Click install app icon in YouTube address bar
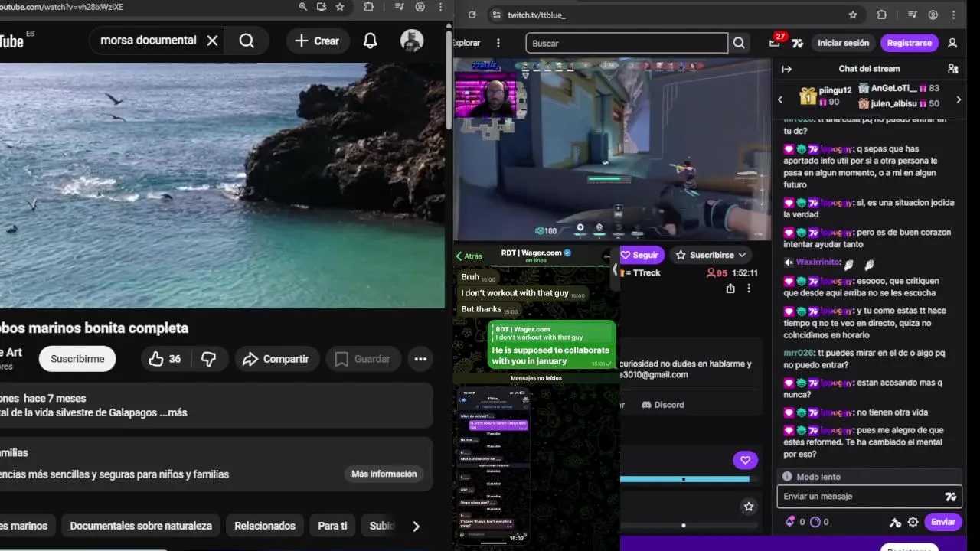Image resolution: width=980 pixels, height=551 pixels. pyautogui.click(x=322, y=7)
